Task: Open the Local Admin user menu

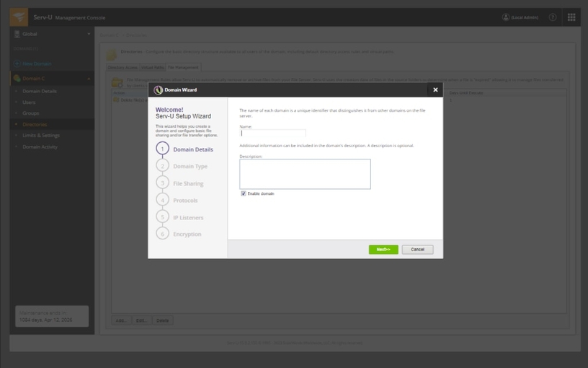Action: 520,17
